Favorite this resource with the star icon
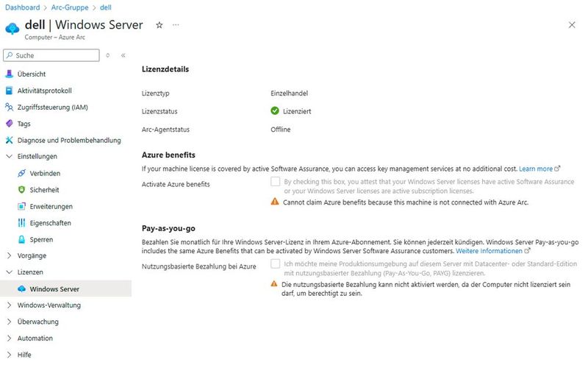 (x=159, y=25)
